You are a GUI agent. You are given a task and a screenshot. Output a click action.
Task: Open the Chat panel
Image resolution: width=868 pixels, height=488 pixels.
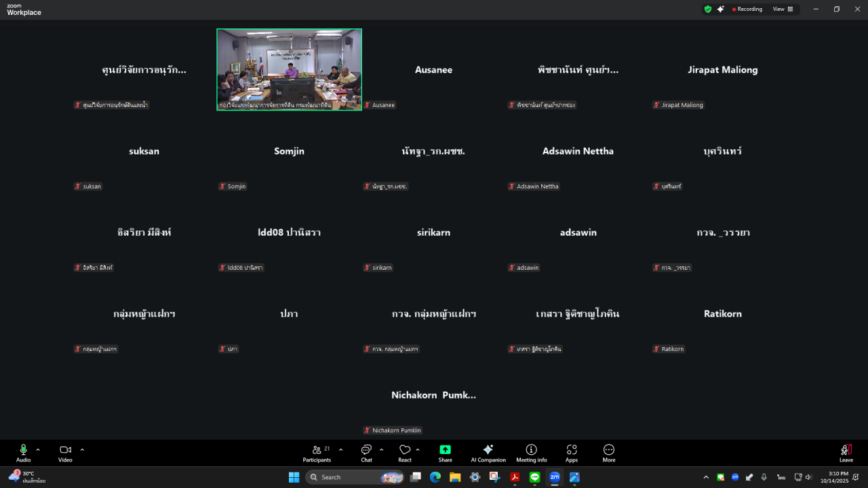366,453
